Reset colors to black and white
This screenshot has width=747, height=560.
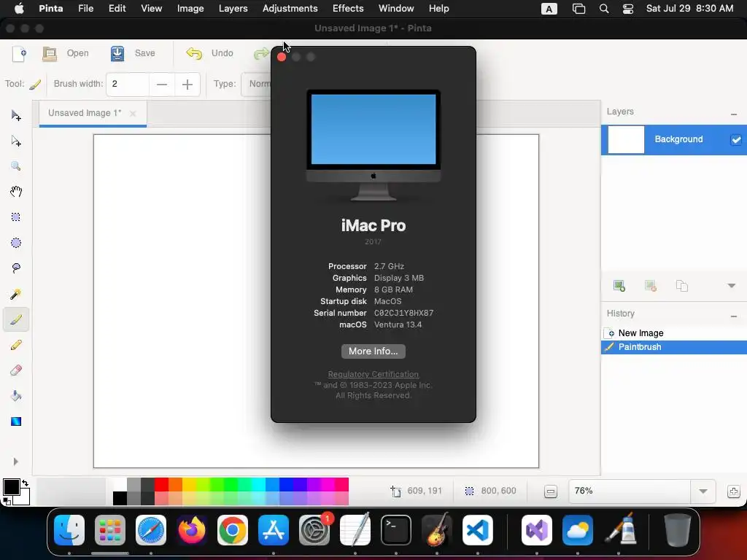coord(7,501)
